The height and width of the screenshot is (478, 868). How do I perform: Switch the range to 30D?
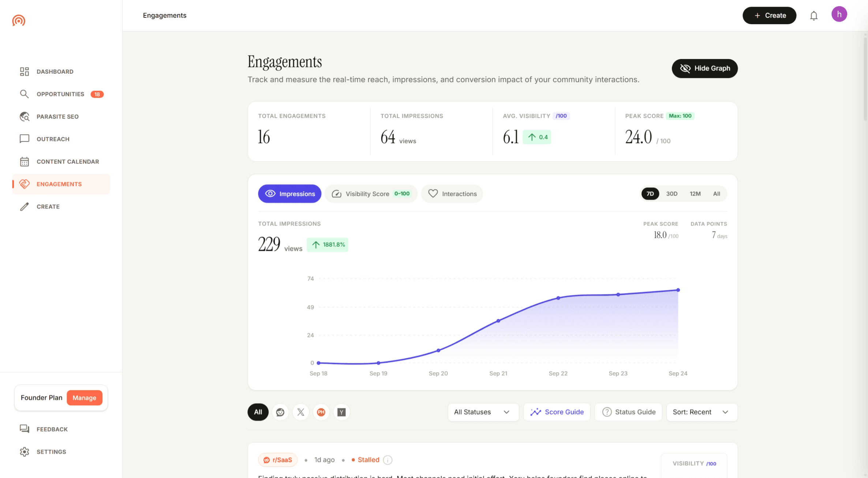pos(671,194)
